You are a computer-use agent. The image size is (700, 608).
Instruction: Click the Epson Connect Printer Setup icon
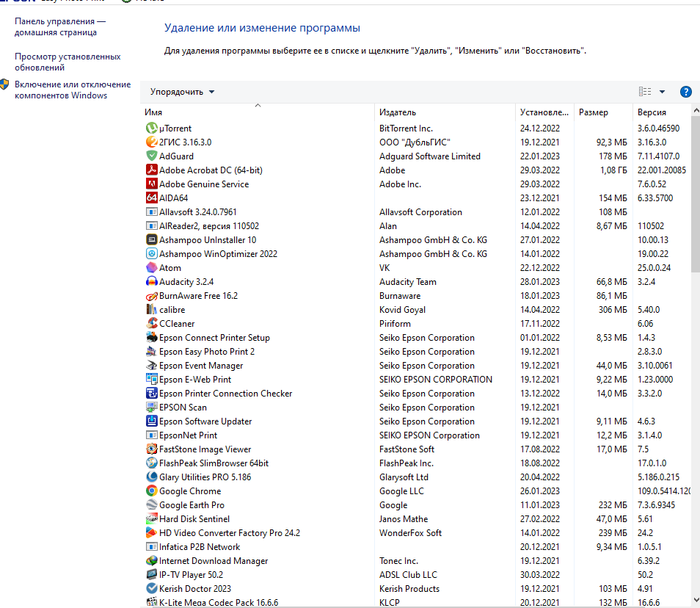(152, 337)
